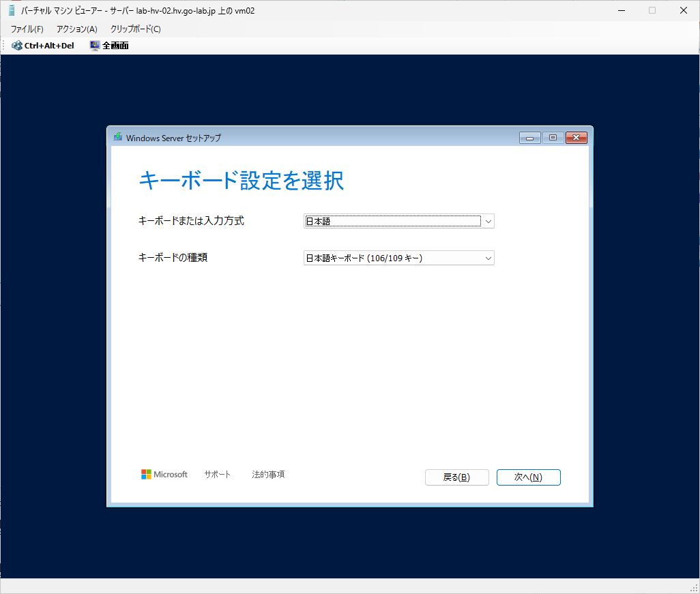700x594 pixels.
Task: Minimize the virtual machine viewer window
Action: coord(621,10)
